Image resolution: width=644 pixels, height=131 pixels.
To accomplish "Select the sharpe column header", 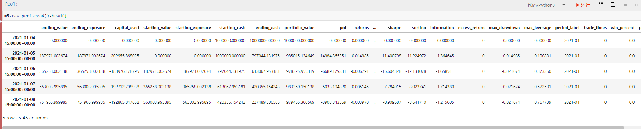I will [395, 28].
